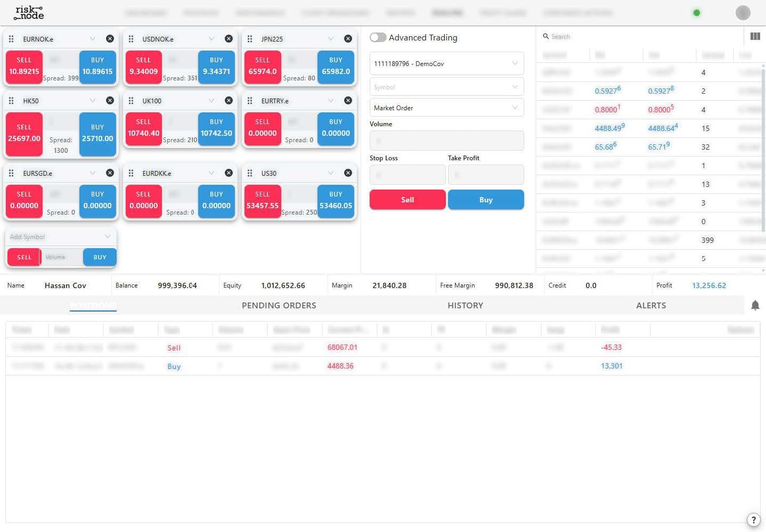Viewport: 766px width, 532px height.
Task: Click the EURDKK.e drag handle icon
Action: pos(131,173)
